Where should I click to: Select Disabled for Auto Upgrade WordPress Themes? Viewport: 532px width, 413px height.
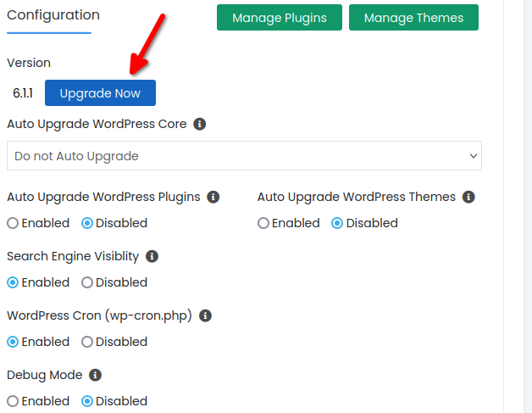[337, 224]
